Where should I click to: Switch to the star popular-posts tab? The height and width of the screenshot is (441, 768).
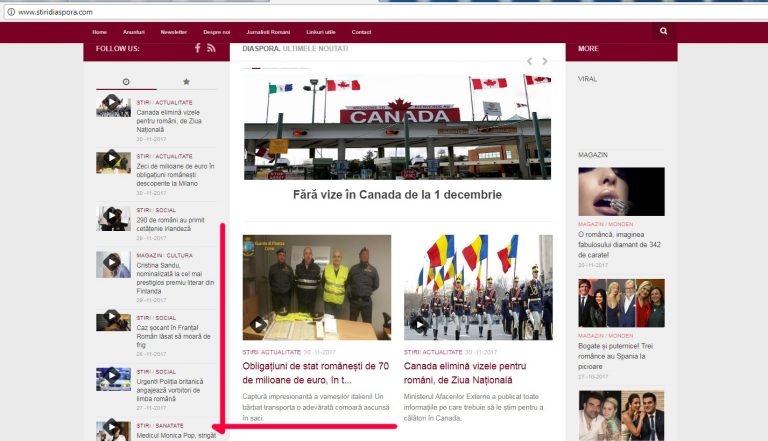coord(186,81)
